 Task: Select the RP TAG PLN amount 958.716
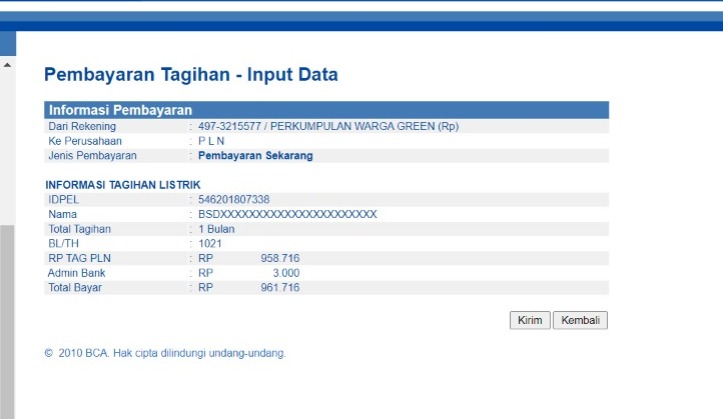coord(279,258)
